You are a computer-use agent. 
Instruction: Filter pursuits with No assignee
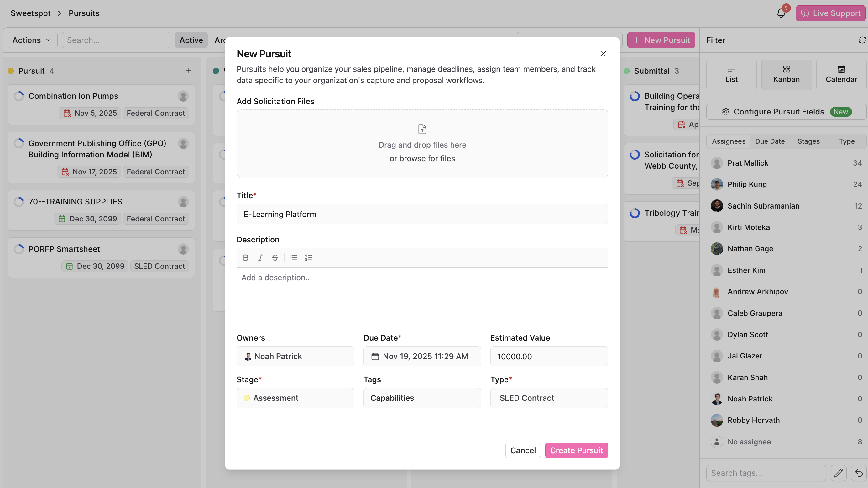tap(749, 442)
